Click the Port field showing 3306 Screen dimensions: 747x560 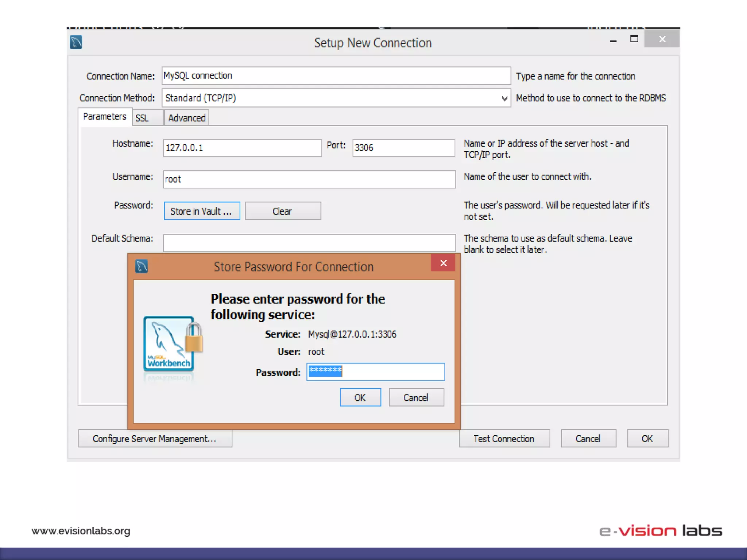pyautogui.click(x=403, y=148)
